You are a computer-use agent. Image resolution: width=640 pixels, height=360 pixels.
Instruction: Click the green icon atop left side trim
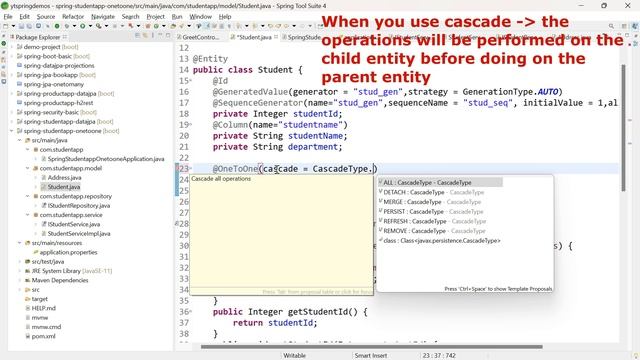4,43
